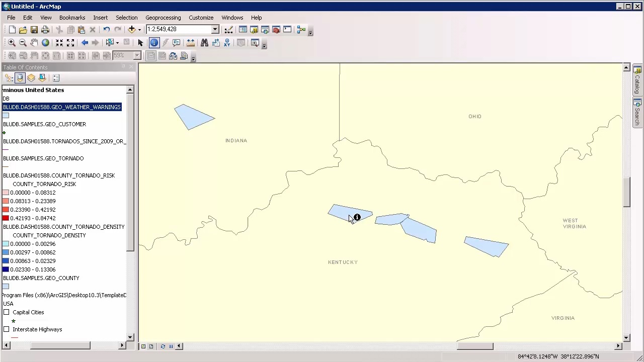Viewport: 644px width, 362px height.
Task: Click Fixed Zoom Out
Action: click(70, 43)
